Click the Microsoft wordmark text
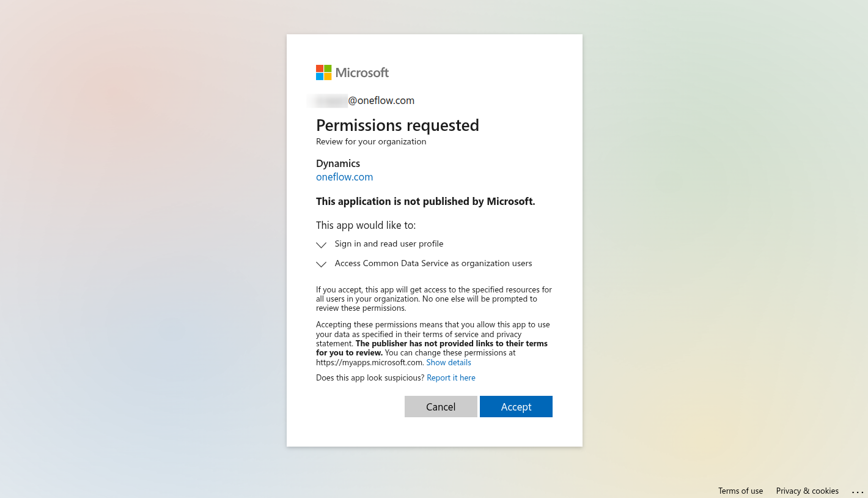This screenshot has width=868, height=498. click(x=362, y=73)
